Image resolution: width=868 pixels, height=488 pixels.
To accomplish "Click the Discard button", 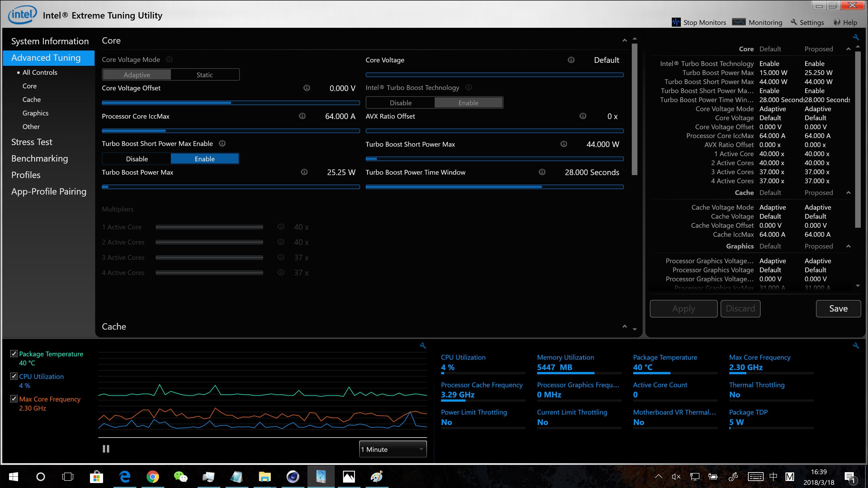I will point(740,308).
